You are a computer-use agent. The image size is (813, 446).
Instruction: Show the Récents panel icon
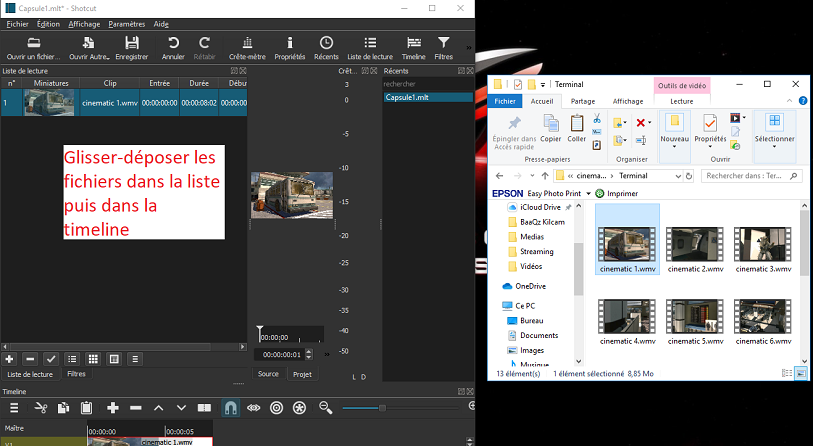(x=326, y=49)
